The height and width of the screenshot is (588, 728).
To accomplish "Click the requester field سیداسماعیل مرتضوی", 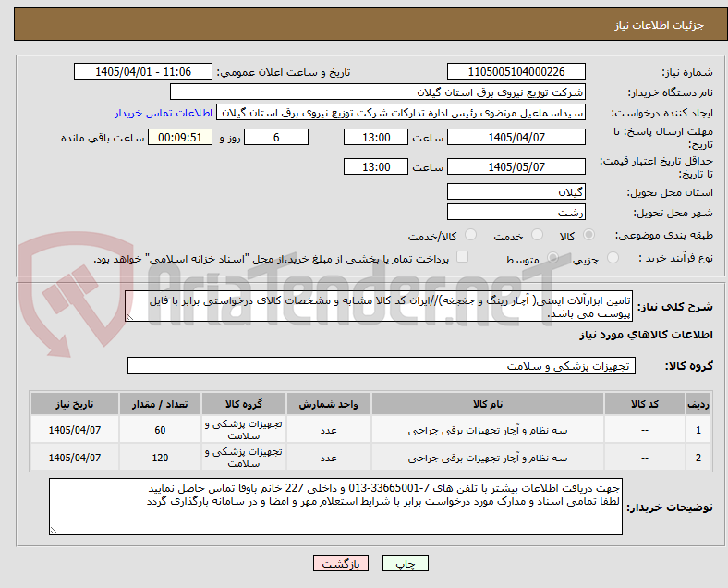I will tap(401, 113).
